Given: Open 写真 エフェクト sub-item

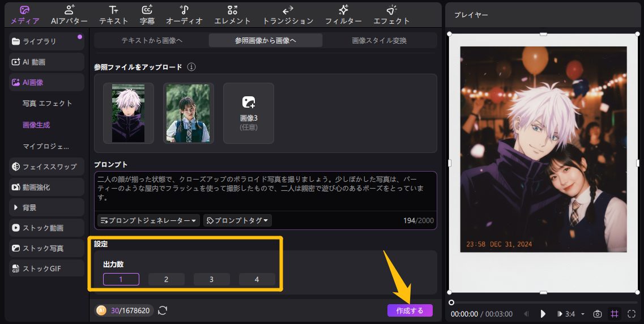Looking at the screenshot, I should click(47, 104).
